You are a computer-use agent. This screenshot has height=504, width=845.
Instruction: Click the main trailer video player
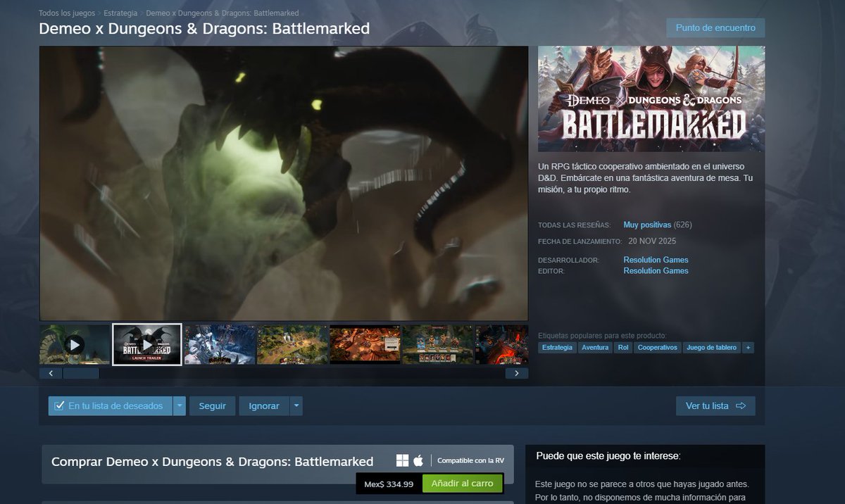click(x=284, y=184)
